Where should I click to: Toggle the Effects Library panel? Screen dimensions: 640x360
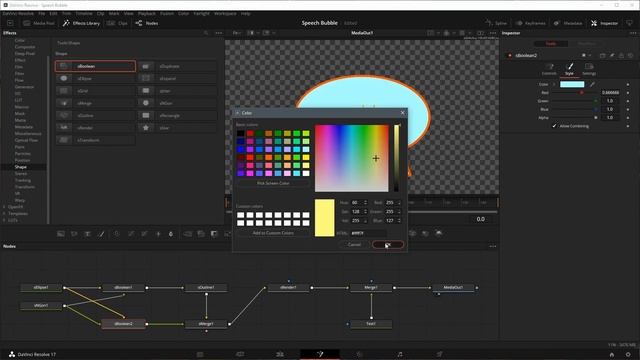click(81, 23)
